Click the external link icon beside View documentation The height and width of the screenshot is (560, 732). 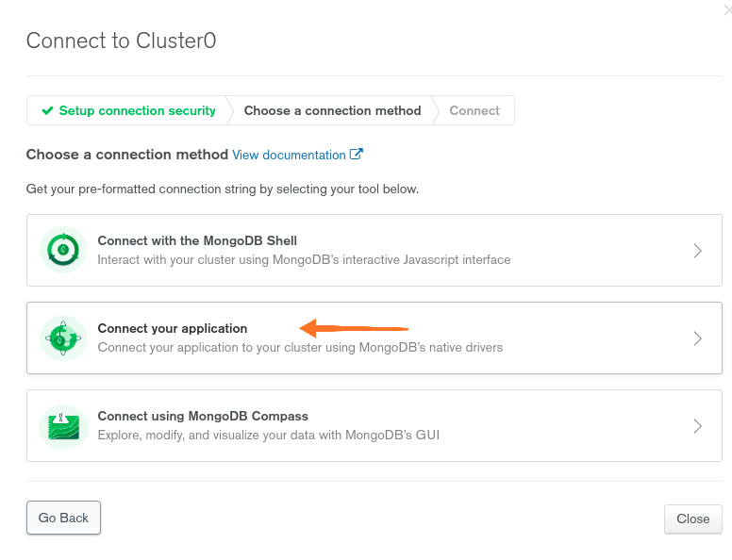(357, 154)
